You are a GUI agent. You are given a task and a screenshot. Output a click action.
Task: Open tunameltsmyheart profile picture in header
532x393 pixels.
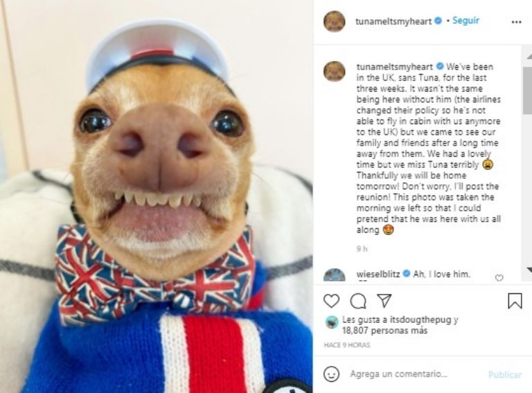click(x=334, y=21)
